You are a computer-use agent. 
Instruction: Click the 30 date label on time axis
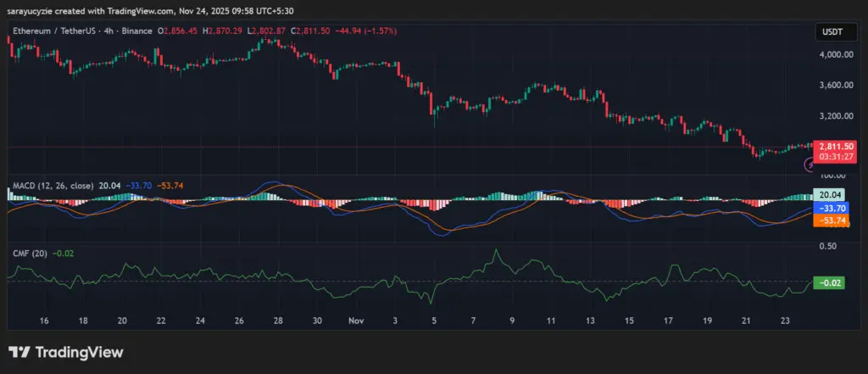(317, 321)
